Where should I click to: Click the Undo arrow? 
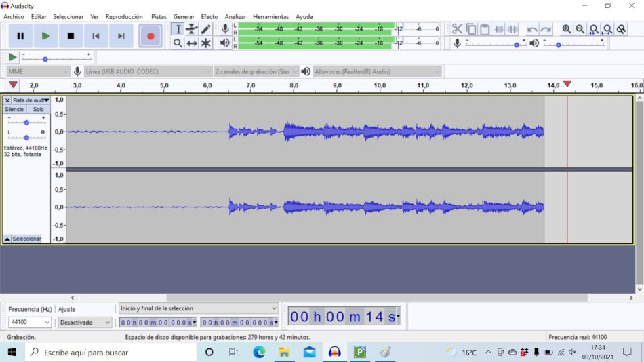pos(532,29)
